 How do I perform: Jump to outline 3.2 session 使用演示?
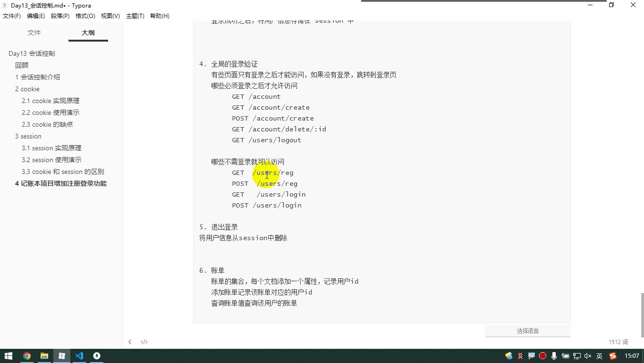pyautogui.click(x=51, y=160)
